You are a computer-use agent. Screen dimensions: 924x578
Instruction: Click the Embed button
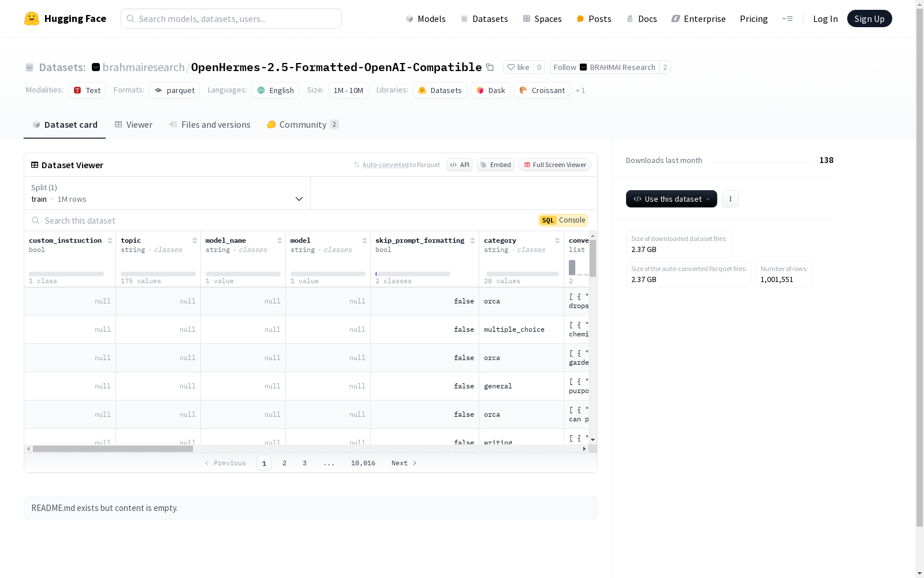495,165
